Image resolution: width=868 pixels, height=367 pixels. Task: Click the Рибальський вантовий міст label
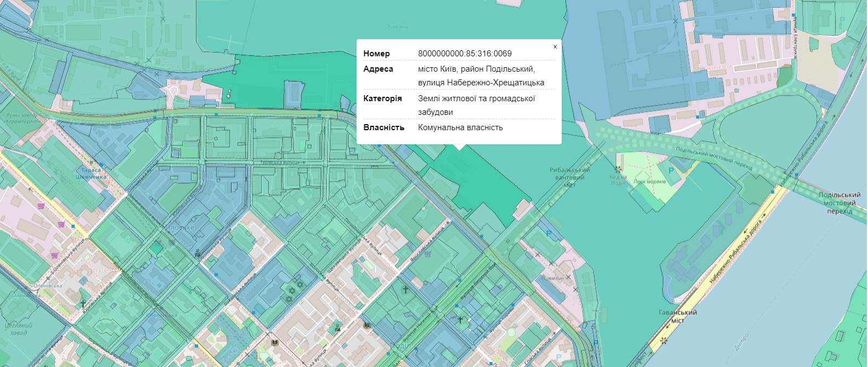coord(570,177)
